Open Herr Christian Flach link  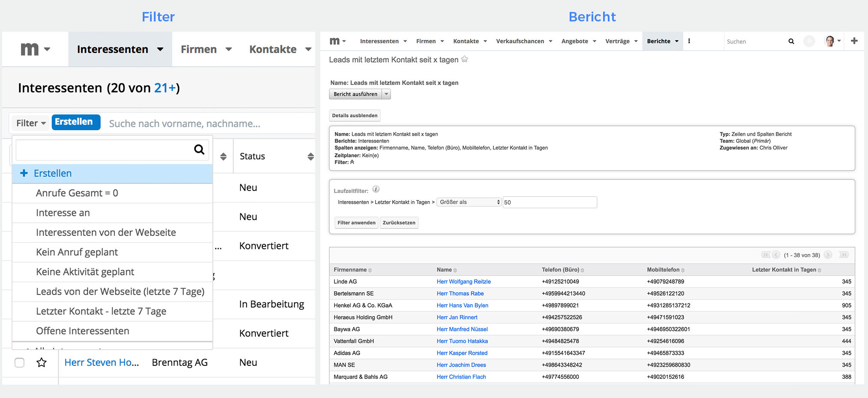pyautogui.click(x=461, y=377)
